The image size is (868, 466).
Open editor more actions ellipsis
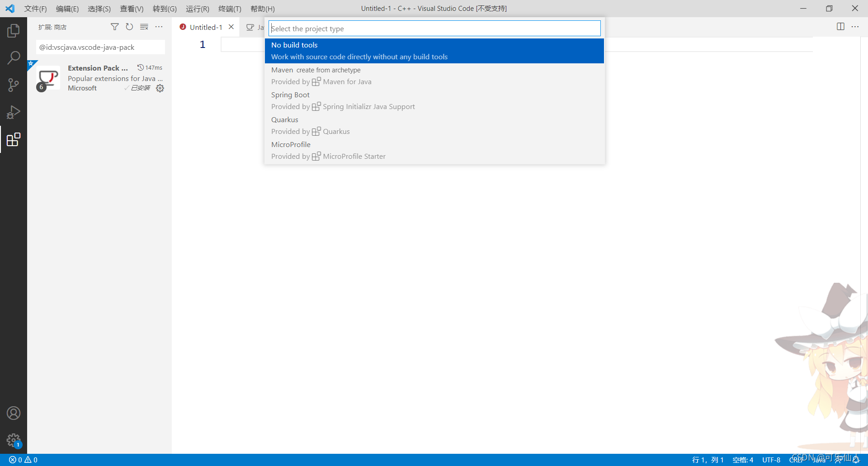tap(855, 27)
